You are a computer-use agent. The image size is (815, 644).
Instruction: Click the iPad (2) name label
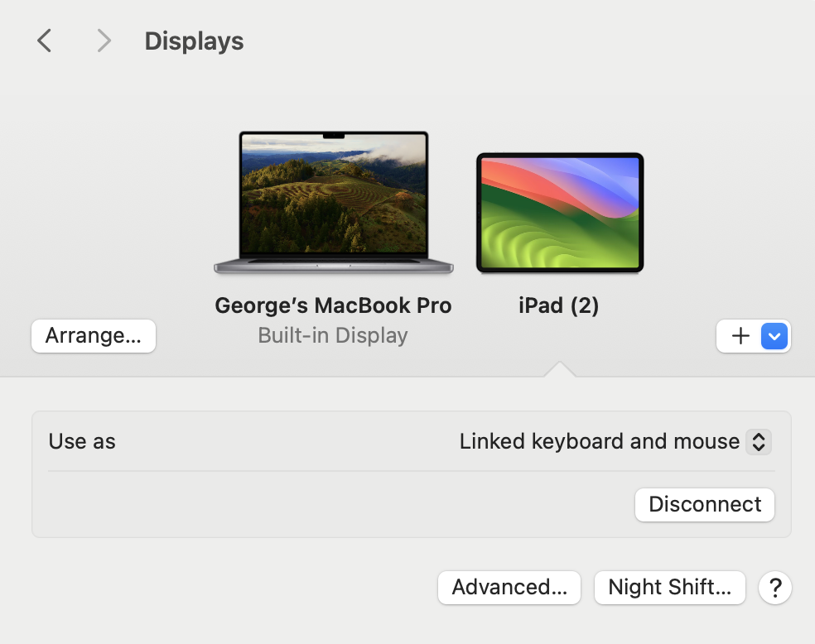click(558, 305)
